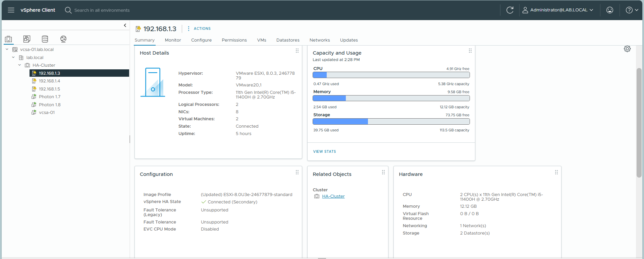Open Host Details card drag handle

click(x=297, y=51)
